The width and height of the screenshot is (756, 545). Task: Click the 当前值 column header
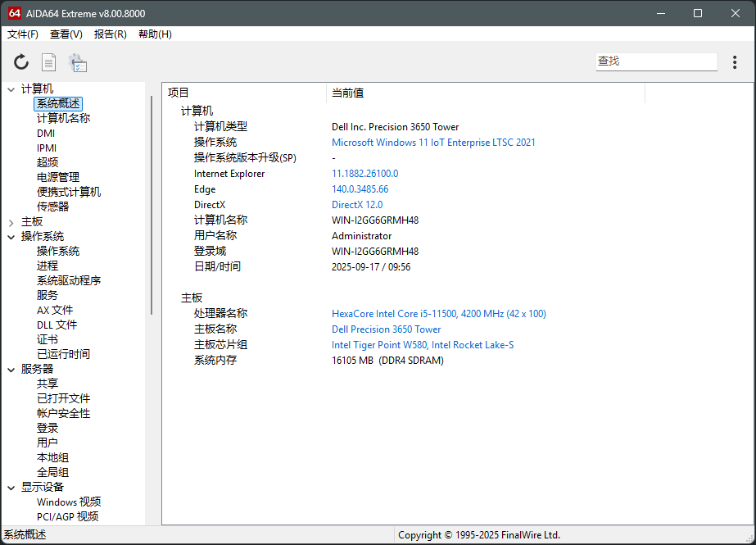click(x=347, y=93)
